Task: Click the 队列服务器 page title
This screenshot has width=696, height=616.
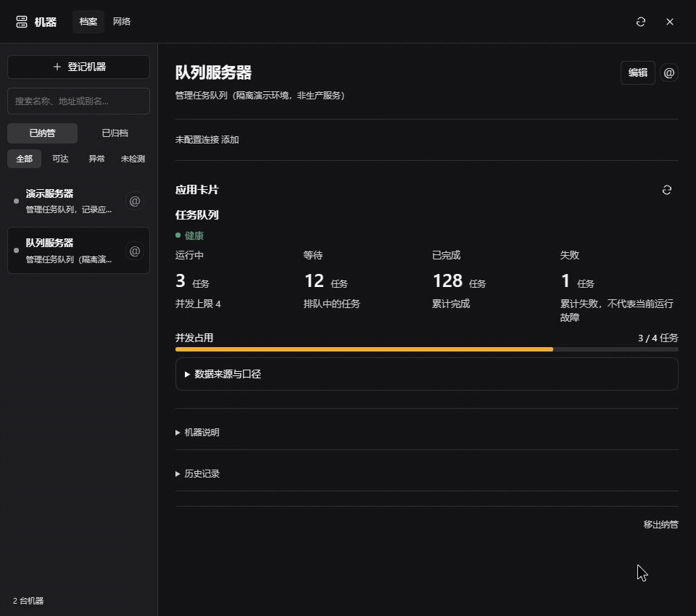Action: tap(213, 72)
